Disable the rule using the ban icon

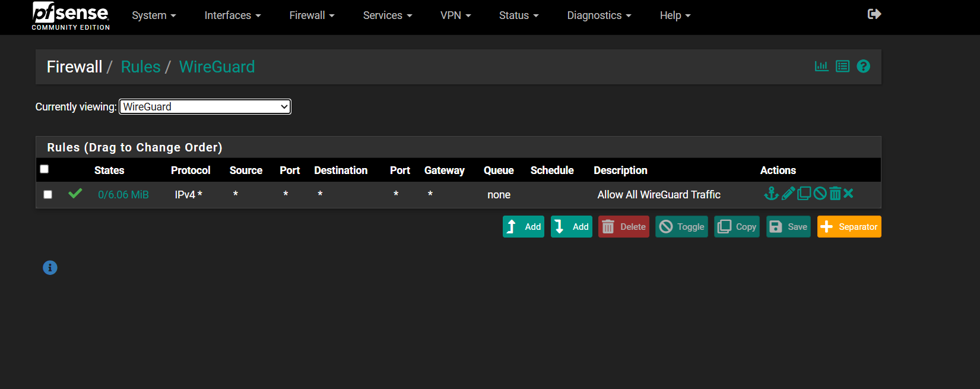pos(820,194)
